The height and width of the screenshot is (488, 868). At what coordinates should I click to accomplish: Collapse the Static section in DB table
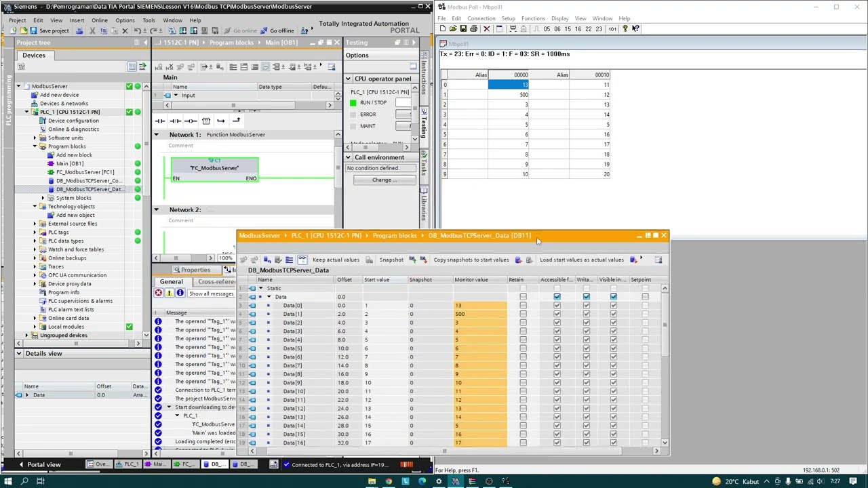261,288
